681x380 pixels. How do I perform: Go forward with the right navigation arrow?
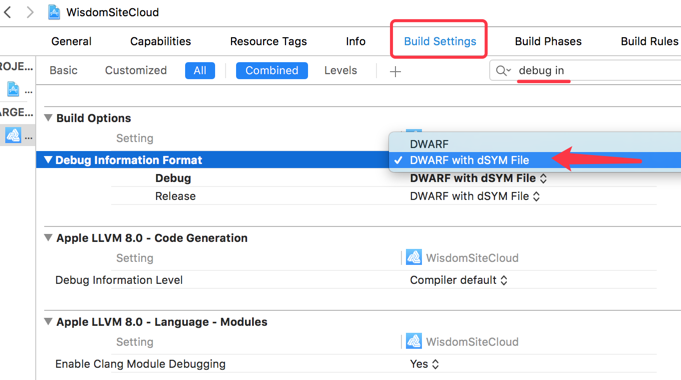pos(30,12)
